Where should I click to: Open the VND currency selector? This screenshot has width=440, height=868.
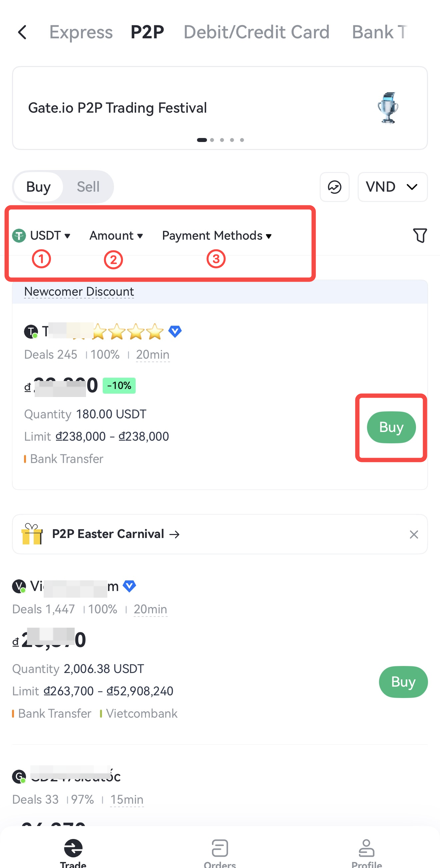392,187
